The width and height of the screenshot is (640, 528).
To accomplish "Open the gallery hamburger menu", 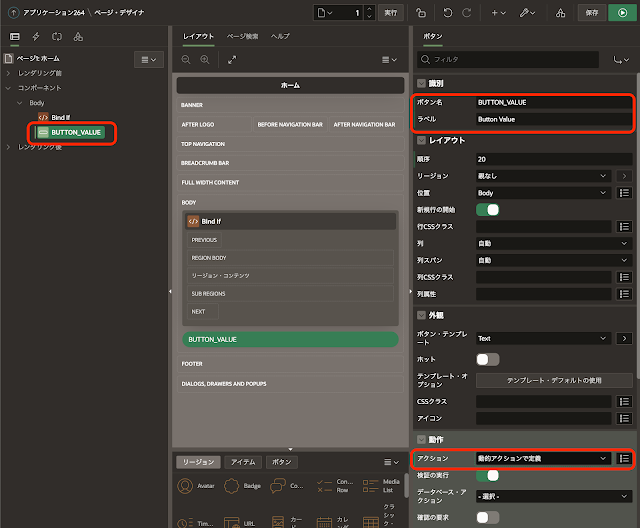I will [391, 462].
